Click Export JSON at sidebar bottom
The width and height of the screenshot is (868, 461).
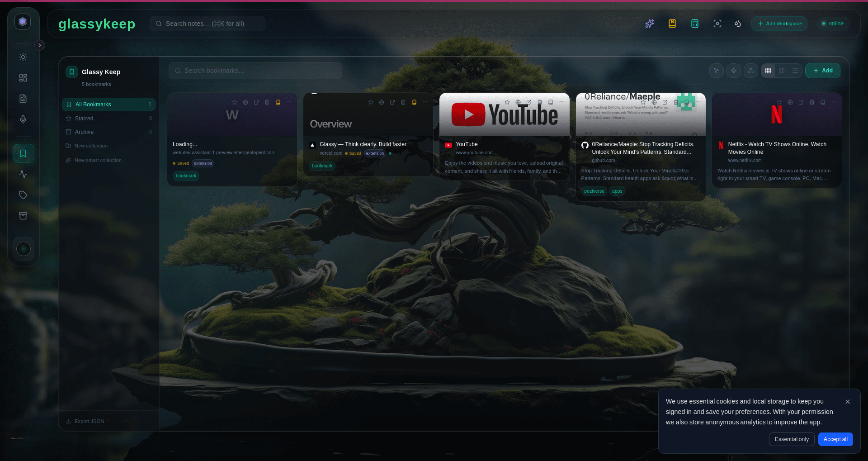pyautogui.click(x=85, y=421)
